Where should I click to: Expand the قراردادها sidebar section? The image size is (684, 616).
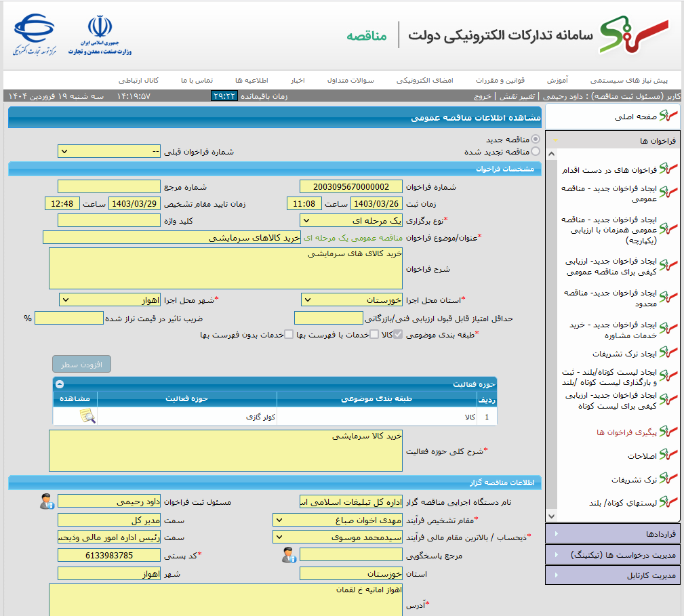click(612, 534)
